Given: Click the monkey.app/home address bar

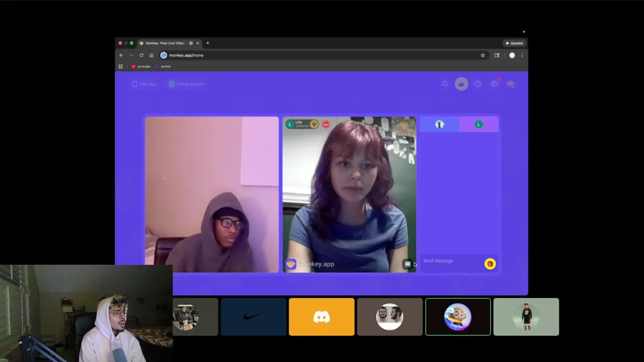Looking at the screenshot, I should pyautogui.click(x=323, y=55).
